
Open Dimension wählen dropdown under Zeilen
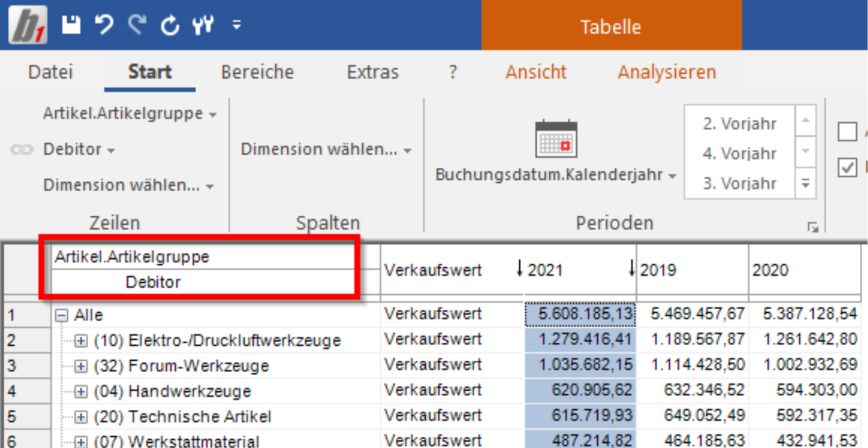click(129, 185)
